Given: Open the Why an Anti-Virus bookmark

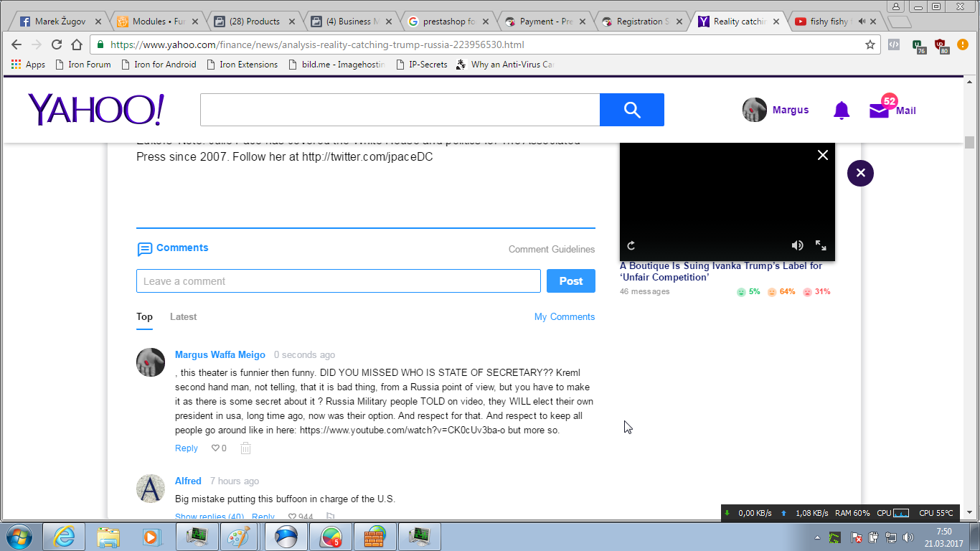Looking at the screenshot, I should pyautogui.click(x=505, y=65).
